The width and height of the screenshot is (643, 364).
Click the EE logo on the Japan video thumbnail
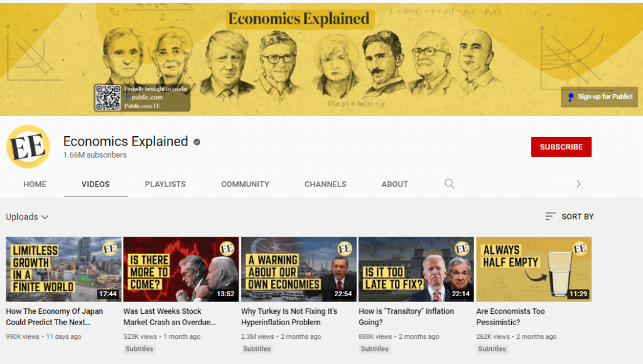pyautogui.click(x=109, y=249)
